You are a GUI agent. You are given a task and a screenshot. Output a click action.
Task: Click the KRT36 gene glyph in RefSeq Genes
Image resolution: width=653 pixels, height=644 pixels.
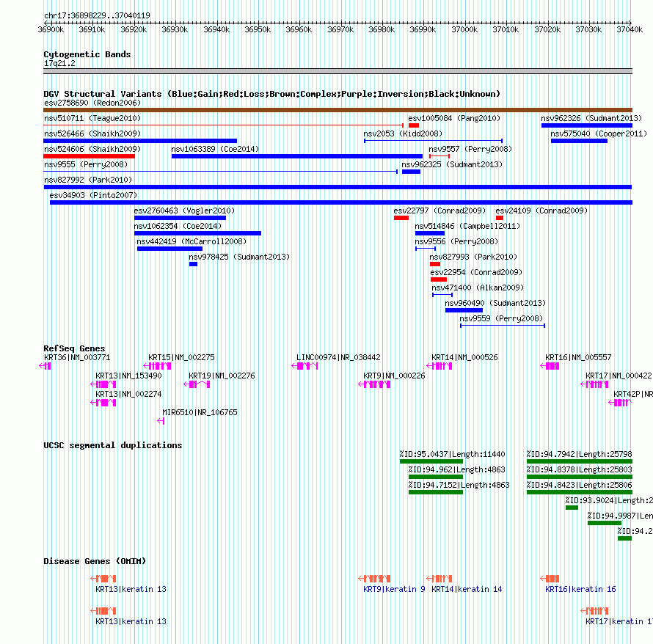[x=45, y=366]
